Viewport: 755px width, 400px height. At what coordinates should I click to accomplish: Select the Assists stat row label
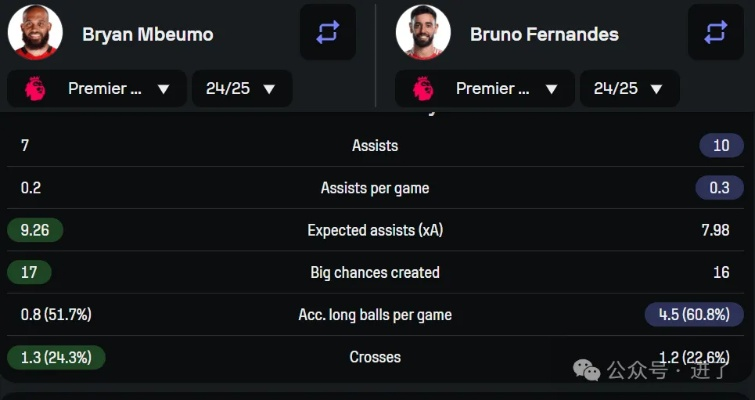[375, 146]
